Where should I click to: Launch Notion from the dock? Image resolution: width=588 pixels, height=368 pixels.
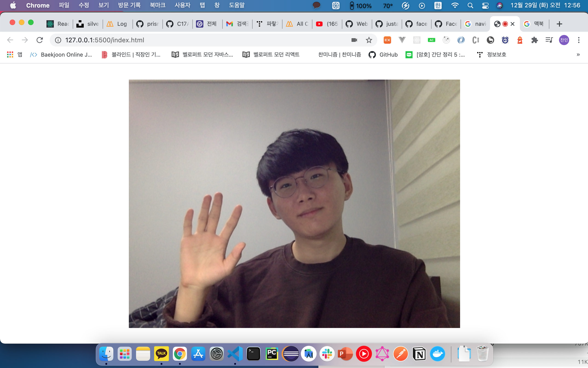coord(419,354)
